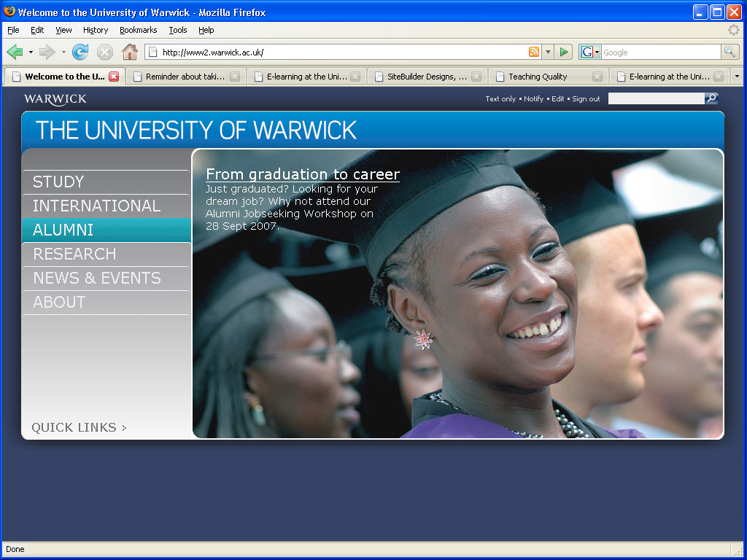The image size is (747, 560).
Task: Click the Reload page icon
Action: (80, 52)
